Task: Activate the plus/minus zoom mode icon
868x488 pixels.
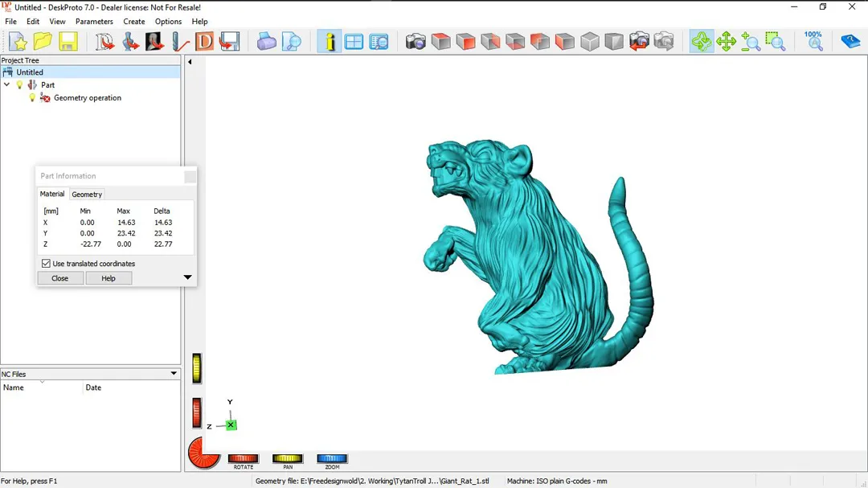Action: click(751, 42)
